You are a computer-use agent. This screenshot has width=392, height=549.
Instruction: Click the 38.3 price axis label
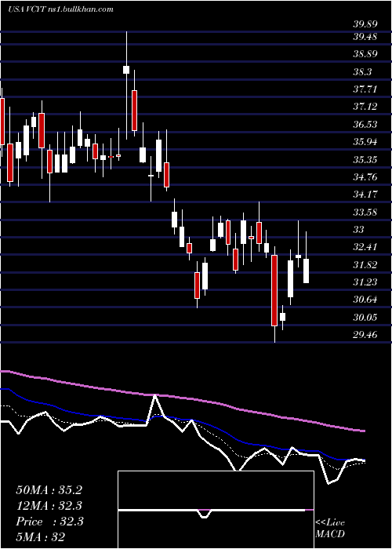pos(362,72)
